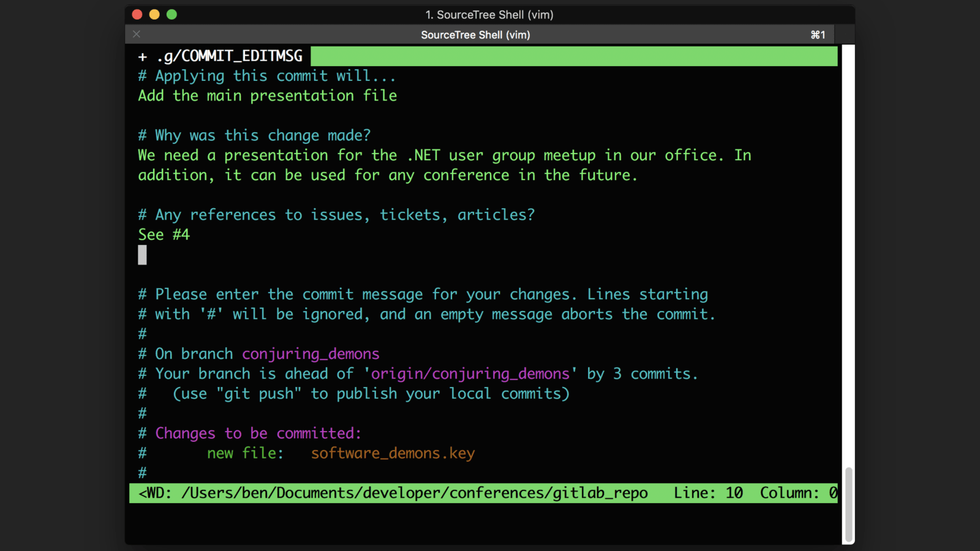Click the line 'Add the main presentation file'
Screen dimensions: 980x551
coord(267,96)
